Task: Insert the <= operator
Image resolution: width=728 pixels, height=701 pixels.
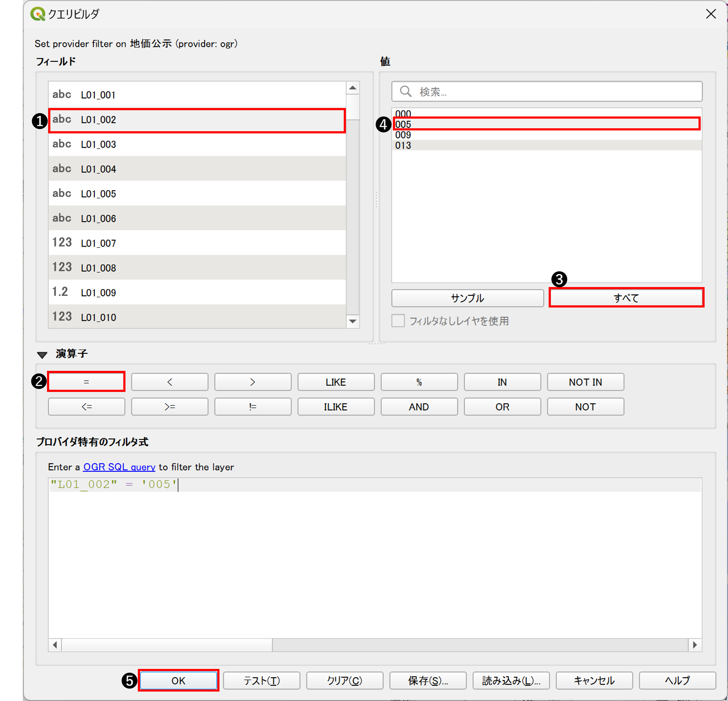Action: pyautogui.click(x=87, y=407)
